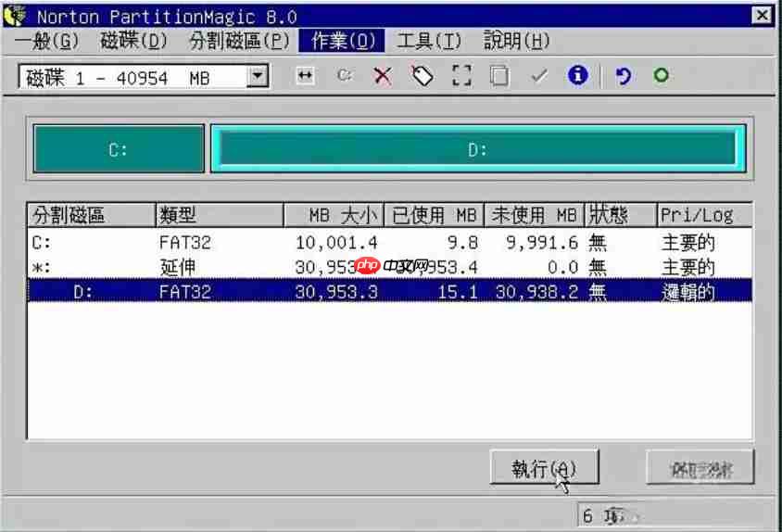The height and width of the screenshot is (532, 782).
Task: Click the 邏輯的 cell in D: row
Action: (688, 292)
